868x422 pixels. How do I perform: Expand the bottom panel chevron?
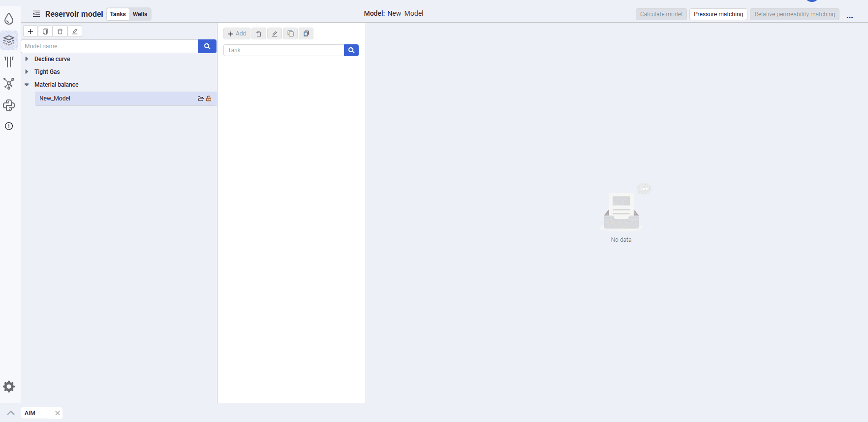coord(11,413)
